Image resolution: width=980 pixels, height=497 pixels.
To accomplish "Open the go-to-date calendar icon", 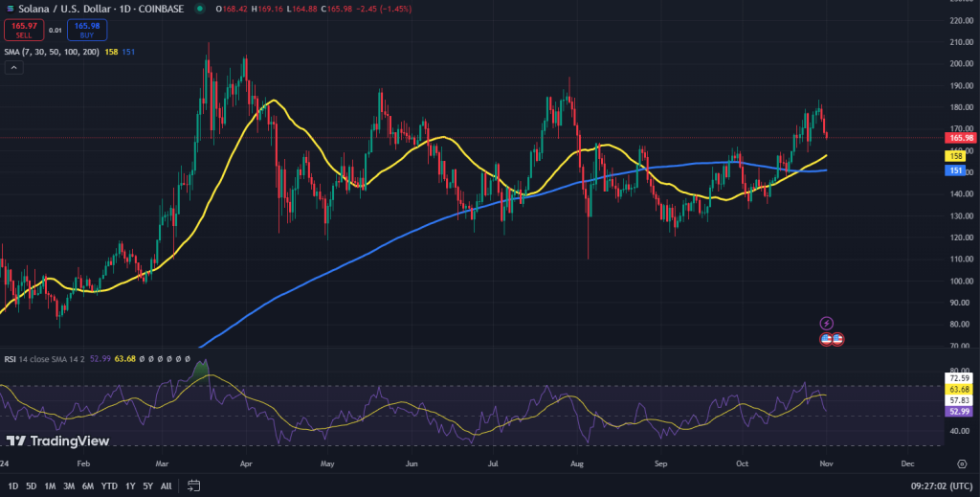I will pyautogui.click(x=193, y=486).
